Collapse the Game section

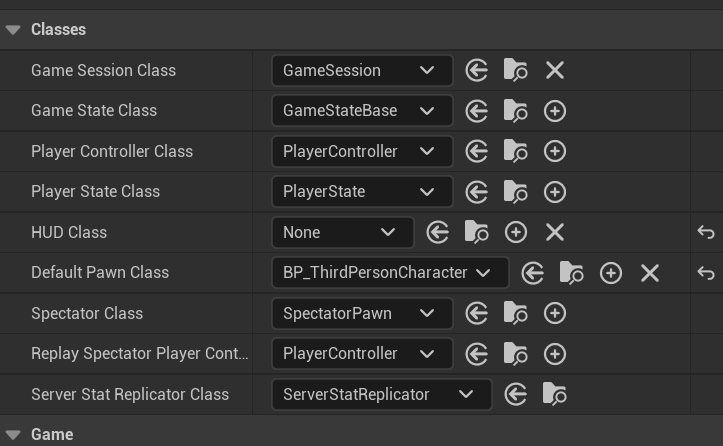pyautogui.click(x=13, y=435)
